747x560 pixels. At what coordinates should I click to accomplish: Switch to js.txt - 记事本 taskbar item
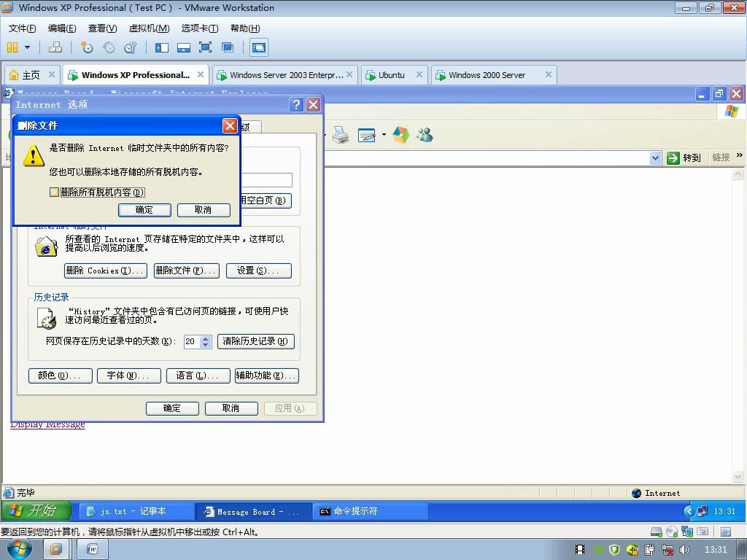tap(135, 511)
